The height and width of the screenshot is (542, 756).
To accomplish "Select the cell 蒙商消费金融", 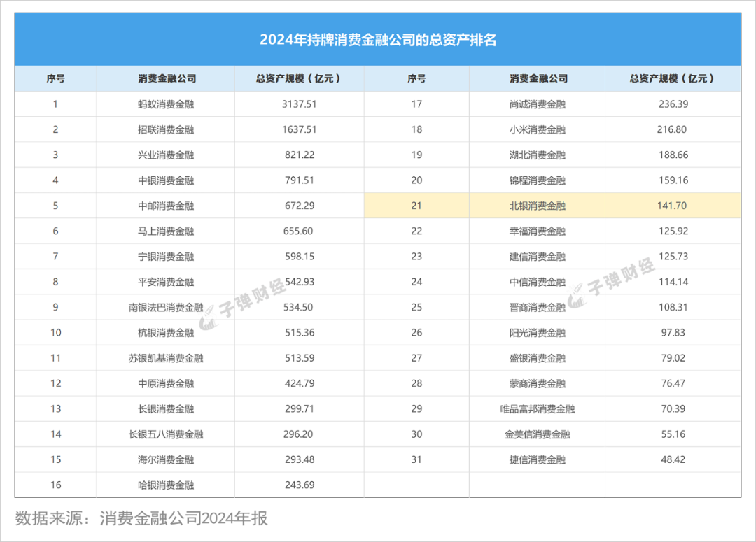I will (x=538, y=383).
